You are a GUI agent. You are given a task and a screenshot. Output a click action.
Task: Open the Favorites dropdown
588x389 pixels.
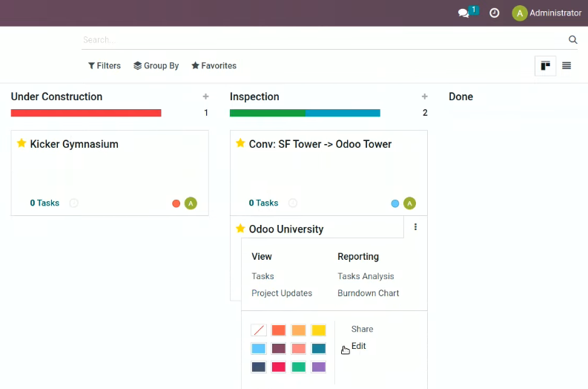click(214, 66)
